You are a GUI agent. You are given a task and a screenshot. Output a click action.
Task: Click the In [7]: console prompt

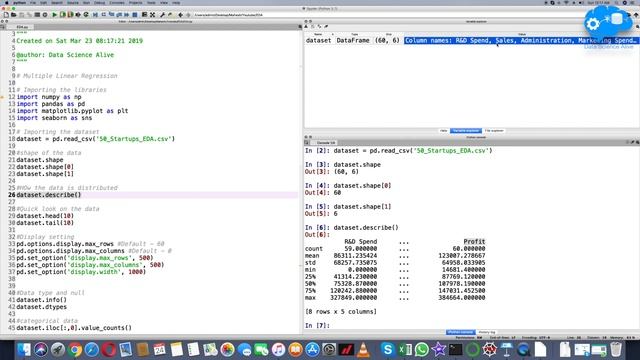pyautogui.click(x=317, y=325)
